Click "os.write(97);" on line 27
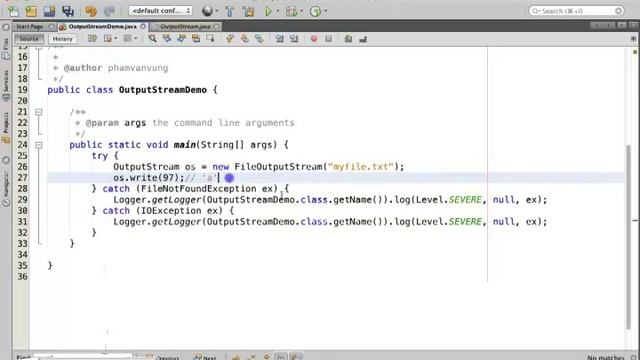This screenshot has height=360, width=640. [x=149, y=178]
